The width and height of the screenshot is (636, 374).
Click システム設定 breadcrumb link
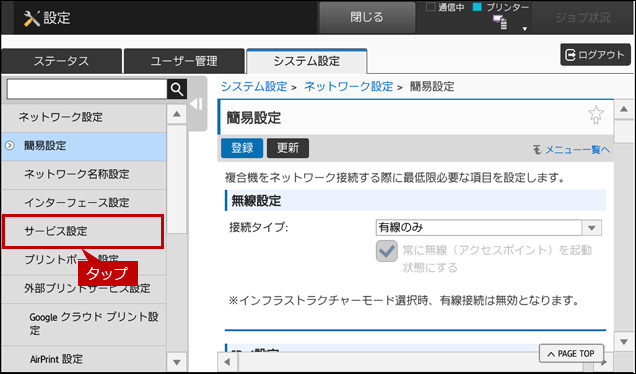tap(254, 86)
